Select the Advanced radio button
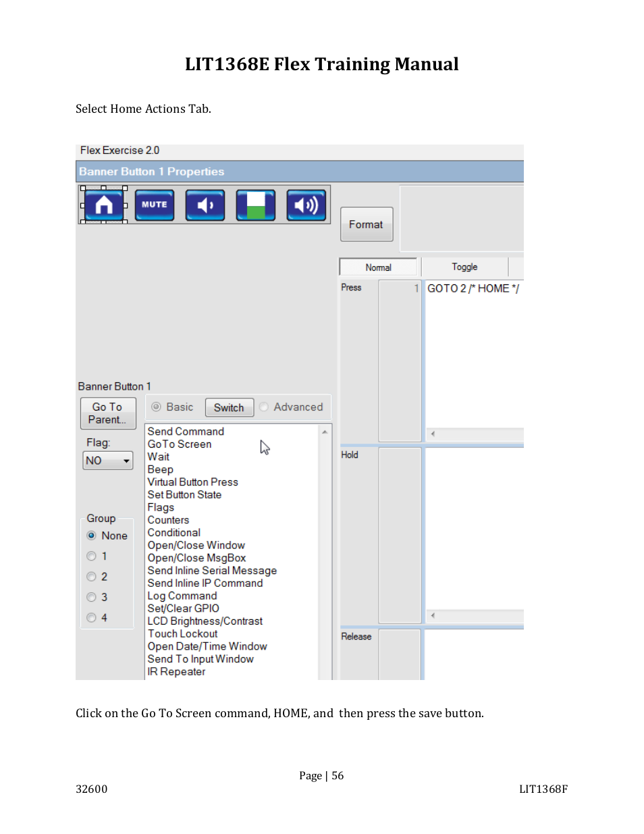Viewport: 644px width, 834px height. [264, 407]
